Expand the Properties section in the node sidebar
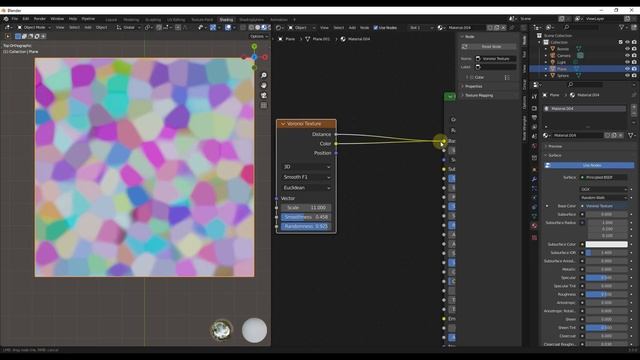The width and height of the screenshot is (640, 360). 473,87
